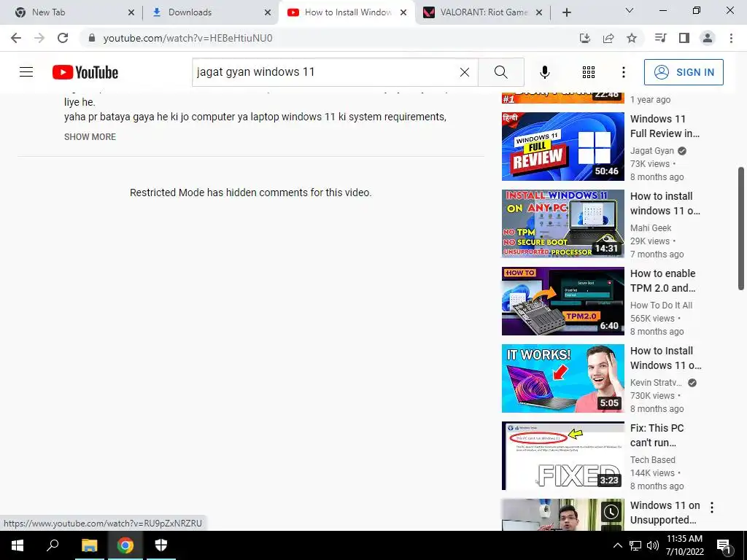The height and width of the screenshot is (560, 747).
Task: Open the FIXED video thumbnail
Action: point(562,456)
